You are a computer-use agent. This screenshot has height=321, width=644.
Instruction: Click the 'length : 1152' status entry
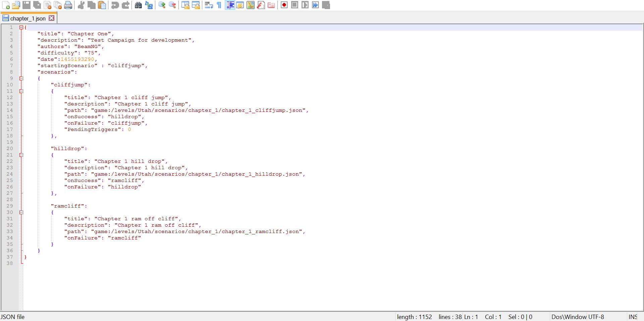415,317
